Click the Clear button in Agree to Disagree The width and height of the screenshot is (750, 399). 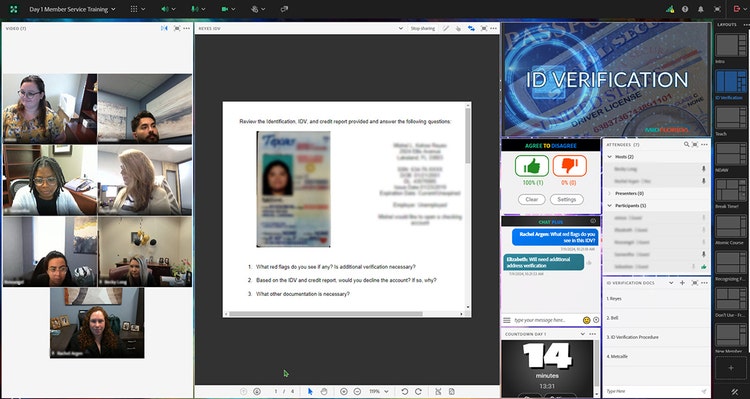point(531,199)
